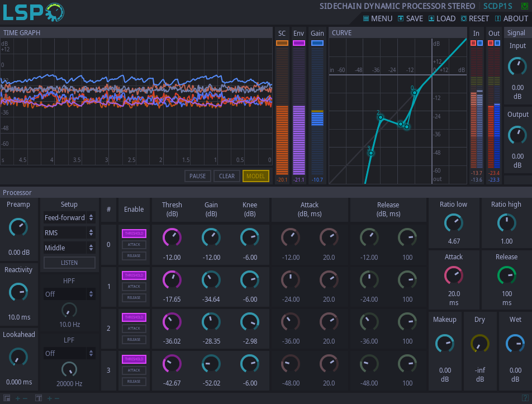
Task: Open the HPF Off dropdown
Action: coord(69,294)
